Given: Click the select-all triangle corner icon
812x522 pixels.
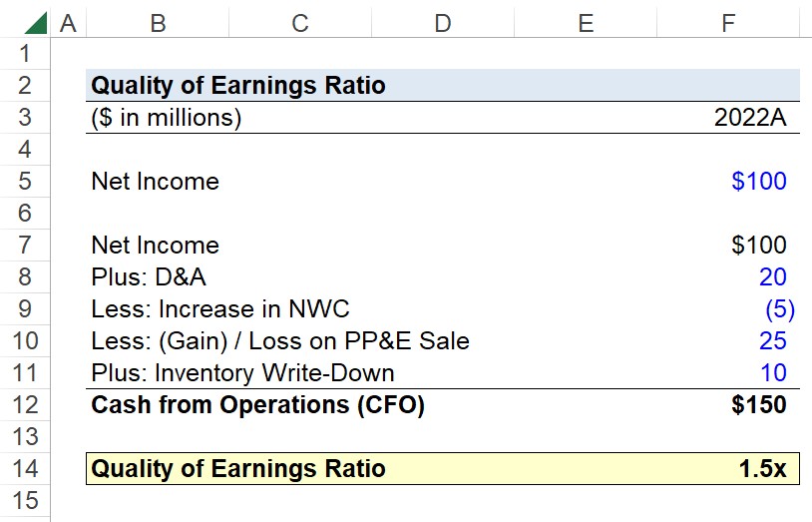Looking at the screenshot, I should 35,23.
